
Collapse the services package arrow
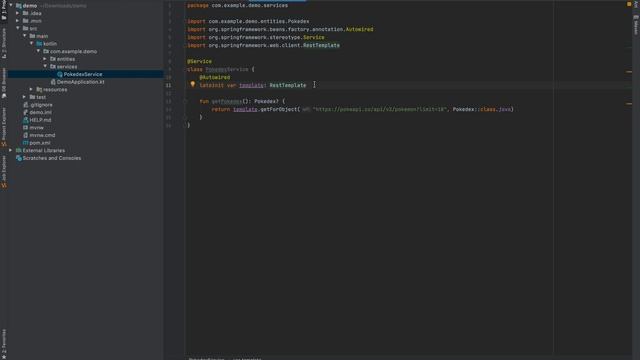tap(45, 66)
